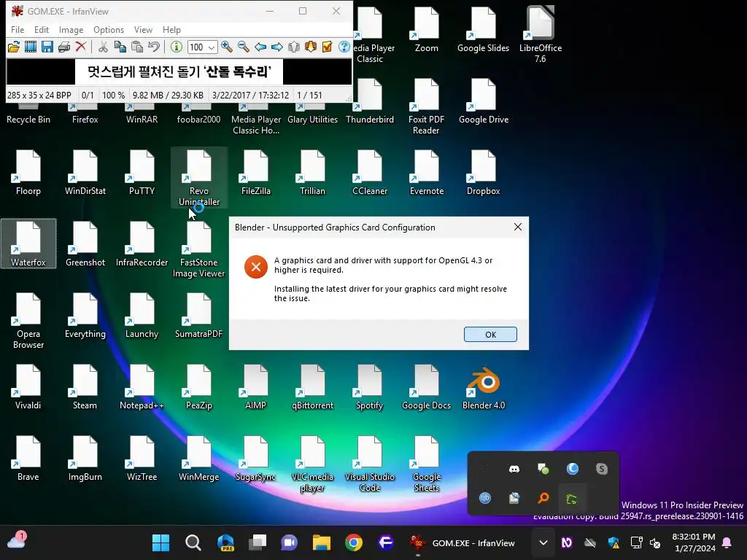Select the Zoom desktop shortcut

pyautogui.click(x=426, y=29)
